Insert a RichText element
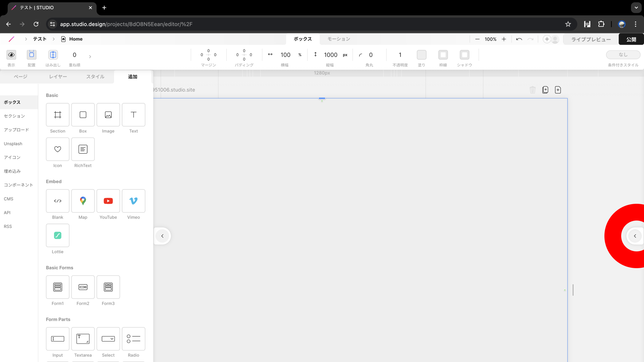Image resolution: width=644 pixels, height=362 pixels. [x=83, y=149]
